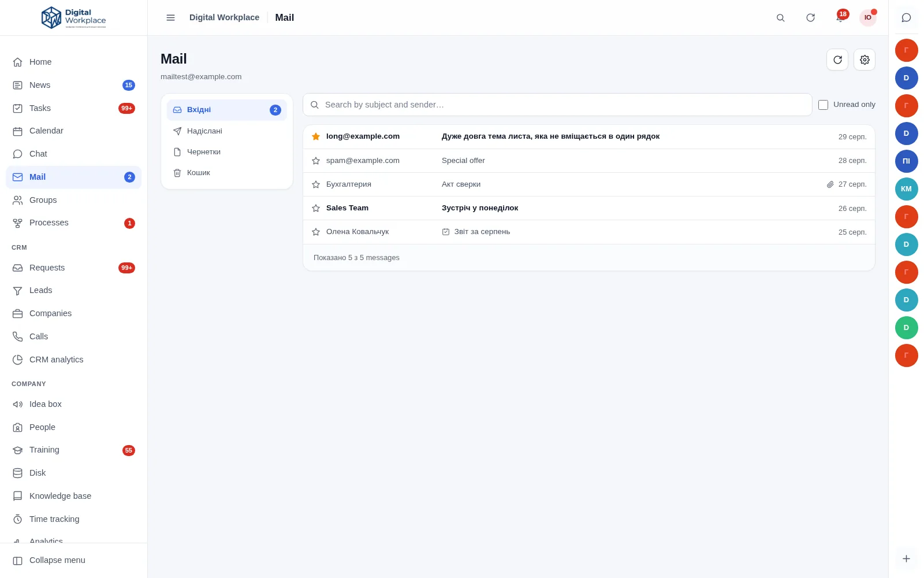Open the Вхідні inbox folder

[227, 110]
